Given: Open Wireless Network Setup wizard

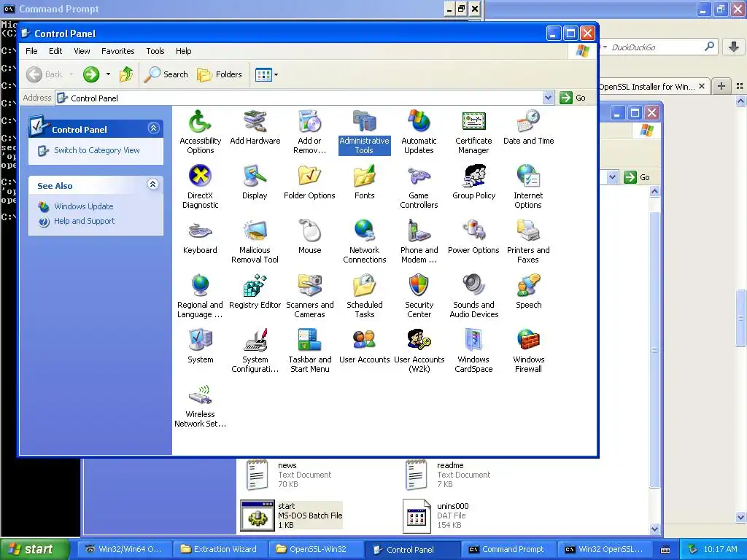Looking at the screenshot, I should (200, 406).
